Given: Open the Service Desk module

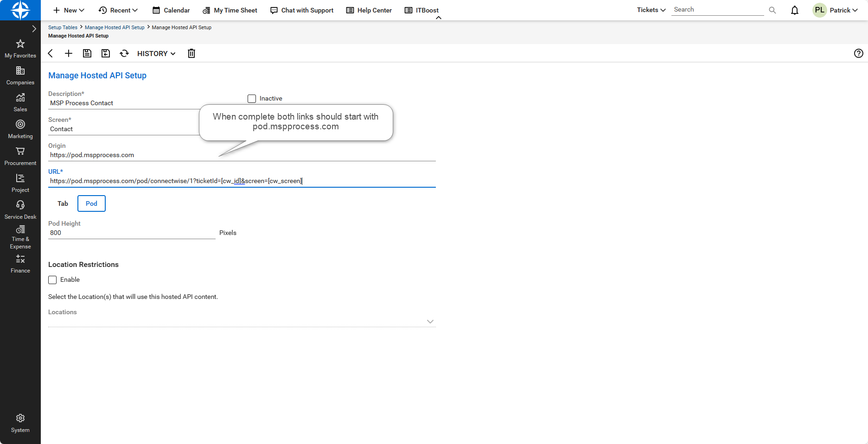Looking at the screenshot, I should [20, 210].
